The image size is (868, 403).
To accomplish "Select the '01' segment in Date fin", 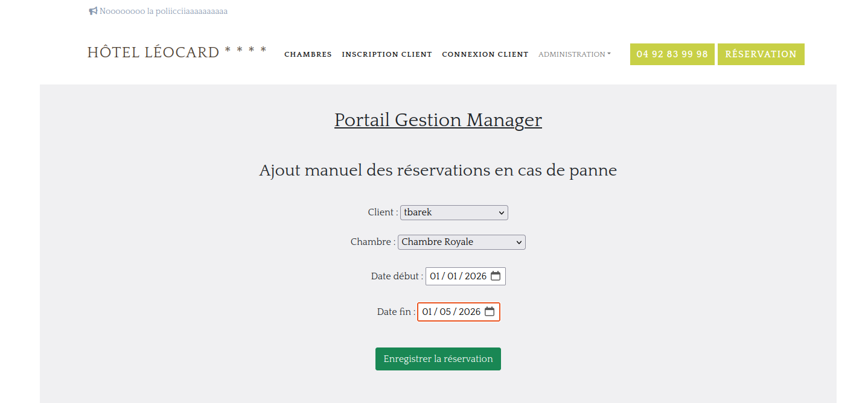I will coord(427,312).
